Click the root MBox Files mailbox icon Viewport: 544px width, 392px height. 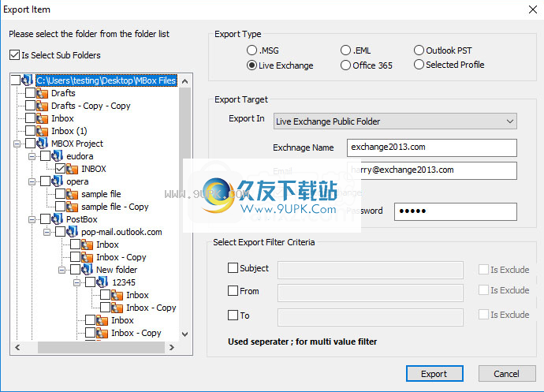pos(27,80)
